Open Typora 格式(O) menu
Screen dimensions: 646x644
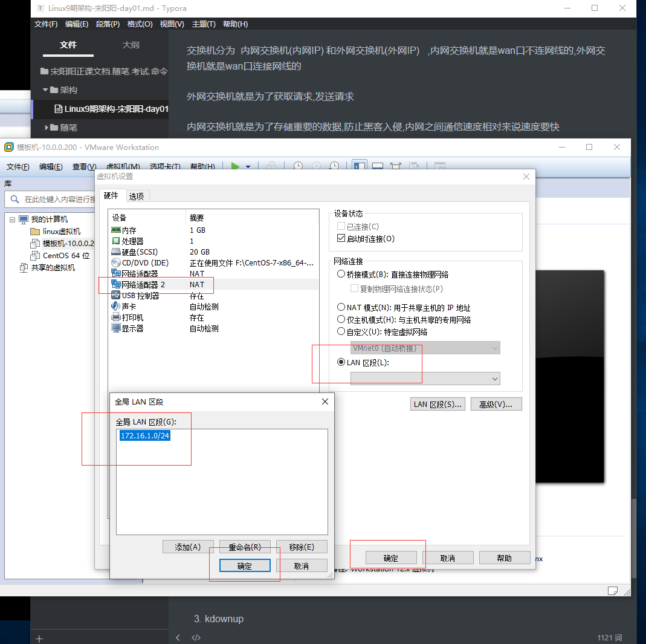[x=140, y=24]
